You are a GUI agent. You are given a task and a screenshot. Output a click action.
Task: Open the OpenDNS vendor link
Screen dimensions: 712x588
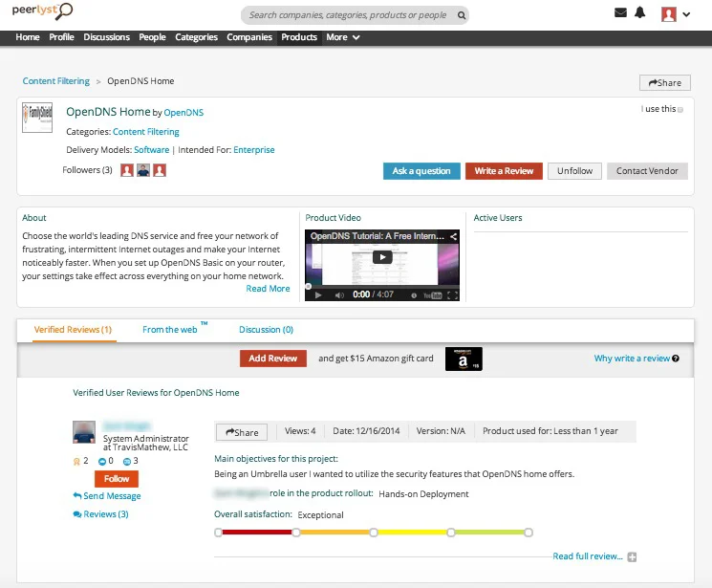pos(183,113)
